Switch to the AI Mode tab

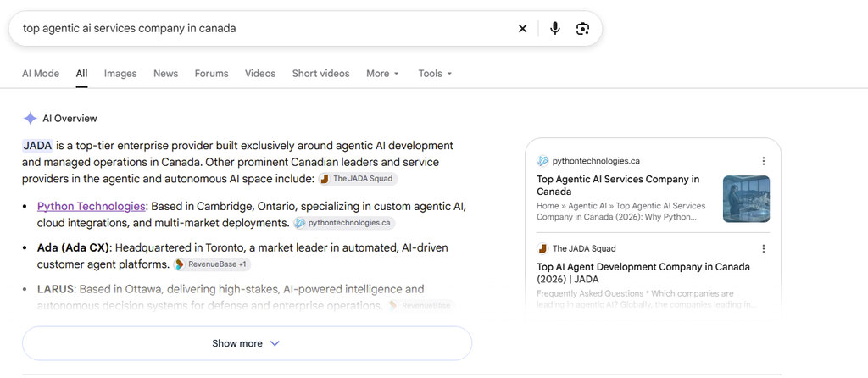click(41, 74)
